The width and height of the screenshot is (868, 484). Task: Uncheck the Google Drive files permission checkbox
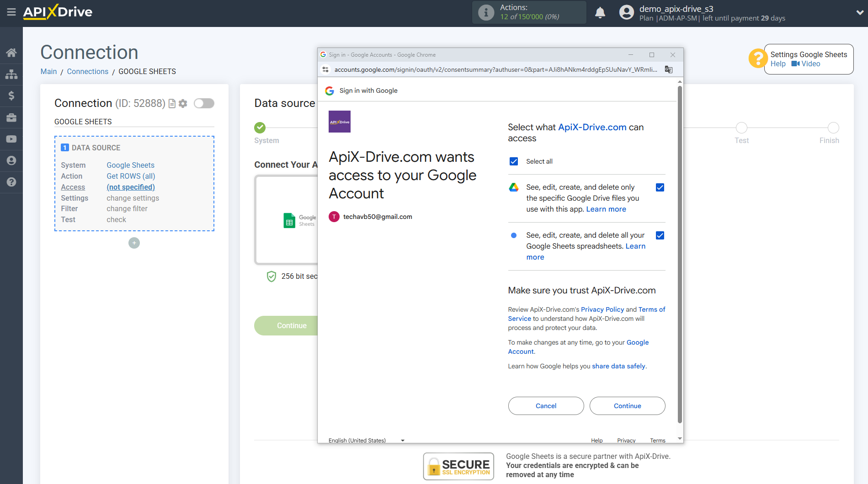pos(660,187)
